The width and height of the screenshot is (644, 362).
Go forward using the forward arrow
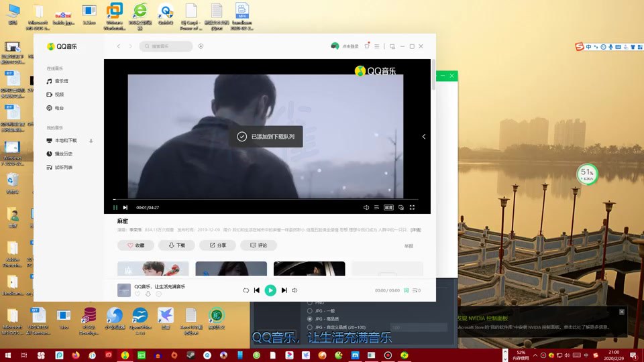coord(131,46)
